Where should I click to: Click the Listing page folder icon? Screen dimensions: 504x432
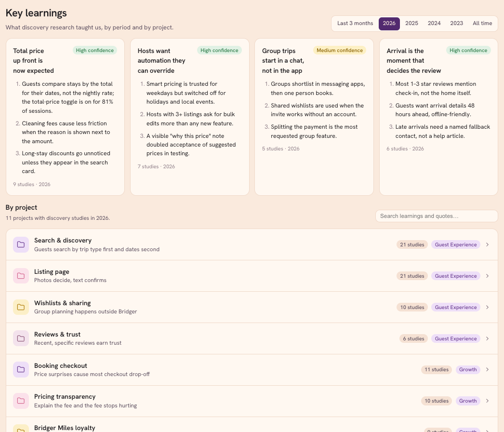(21, 276)
